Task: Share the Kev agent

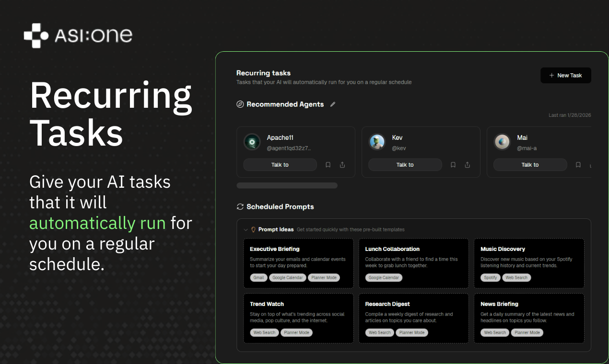Action: coord(468,165)
